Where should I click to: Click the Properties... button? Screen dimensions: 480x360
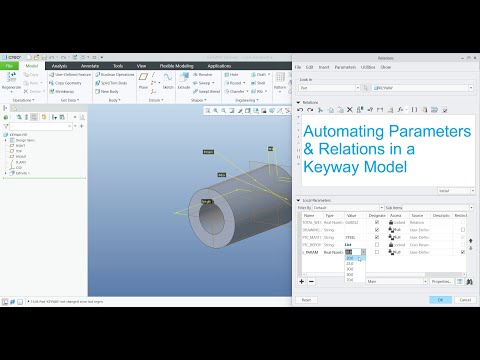(x=441, y=281)
